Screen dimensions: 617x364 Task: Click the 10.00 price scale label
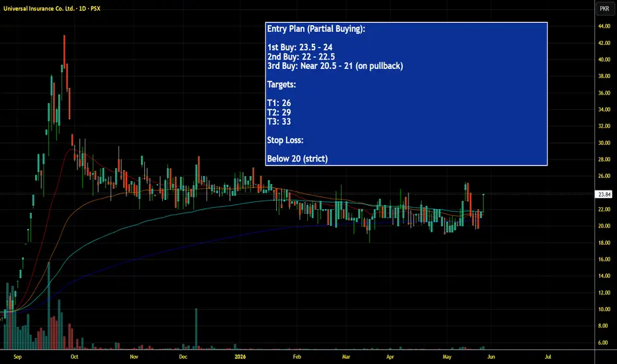604,309
